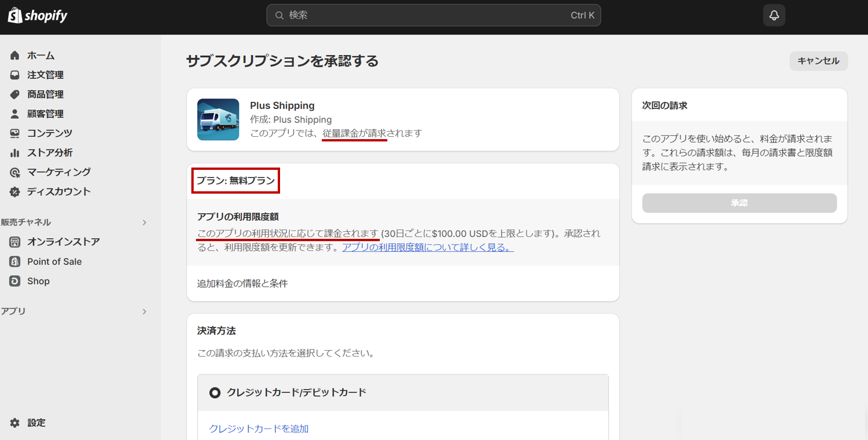The height and width of the screenshot is (440, 868).
Task: Open コンテンツ menu item
Action: [x=50, y=133]
